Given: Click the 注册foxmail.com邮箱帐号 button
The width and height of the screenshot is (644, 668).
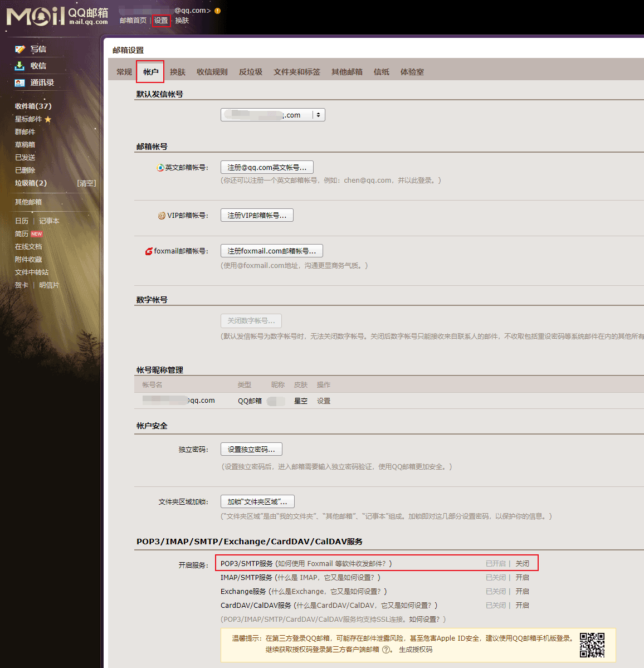Looking at the screenshot, I should pyautogui.click(x=271, y=251).
